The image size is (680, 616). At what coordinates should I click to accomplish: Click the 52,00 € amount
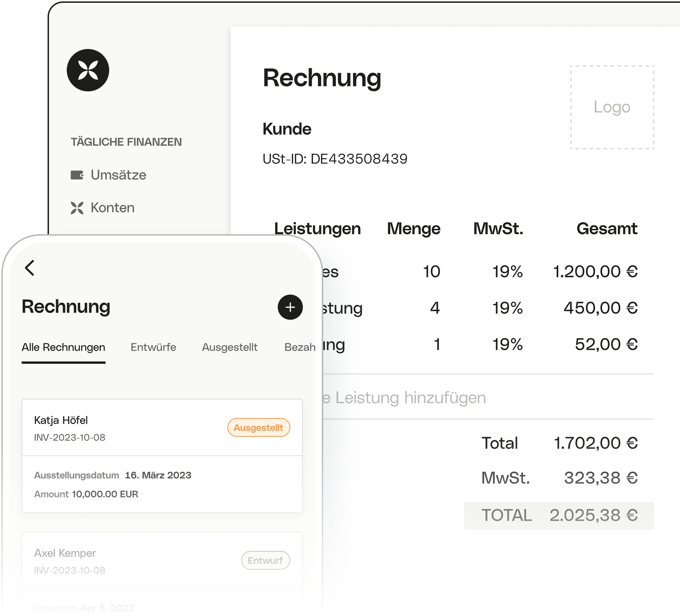(607, 344)
